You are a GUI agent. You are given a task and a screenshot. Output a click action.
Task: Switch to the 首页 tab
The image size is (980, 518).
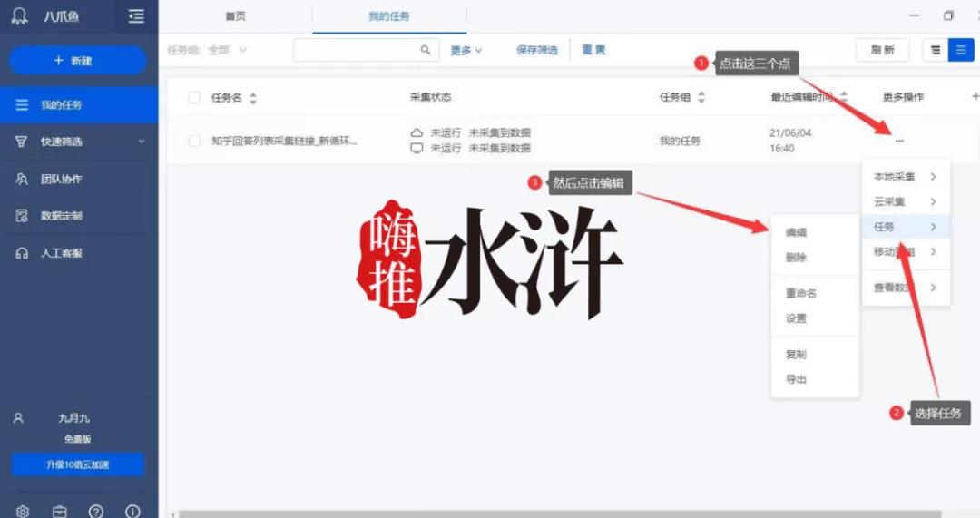pos(236,16)
